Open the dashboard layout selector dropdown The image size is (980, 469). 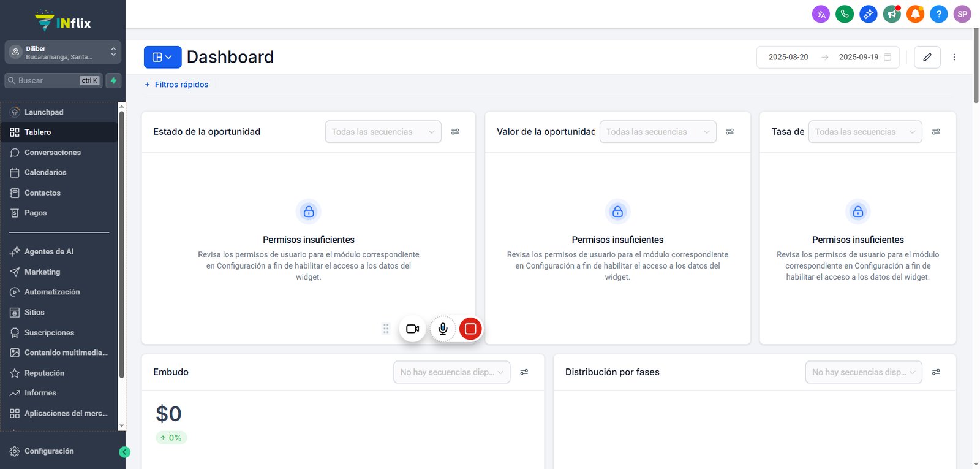click(163, 57)
